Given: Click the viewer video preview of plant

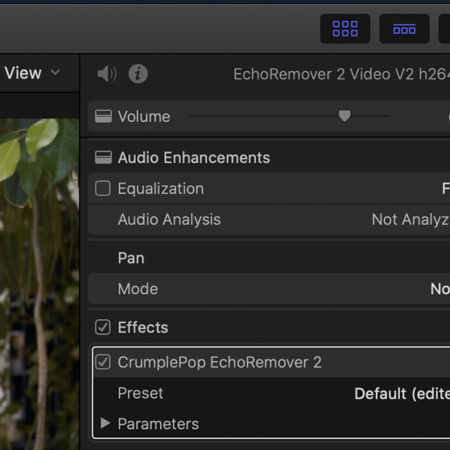Looking at the screenshot, I should pyautogui.click(x=39, y=284).
